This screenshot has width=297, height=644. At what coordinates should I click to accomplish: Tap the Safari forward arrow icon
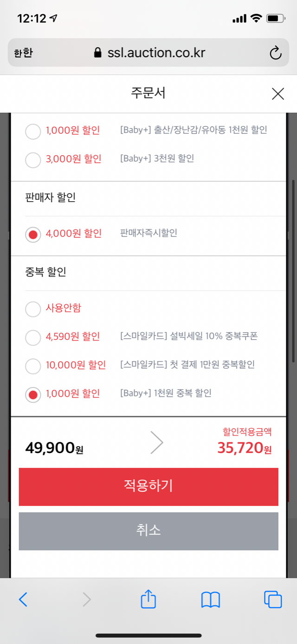click(x=86, y=600)
